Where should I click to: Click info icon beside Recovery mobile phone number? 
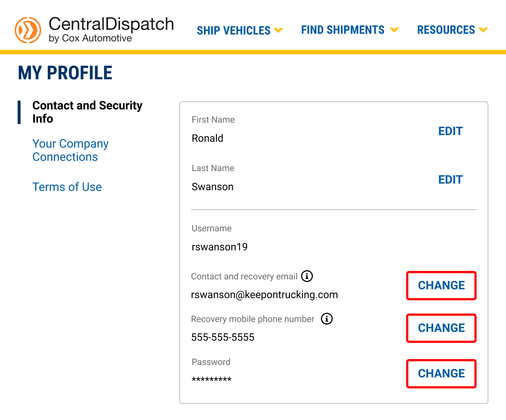(327, 319)
